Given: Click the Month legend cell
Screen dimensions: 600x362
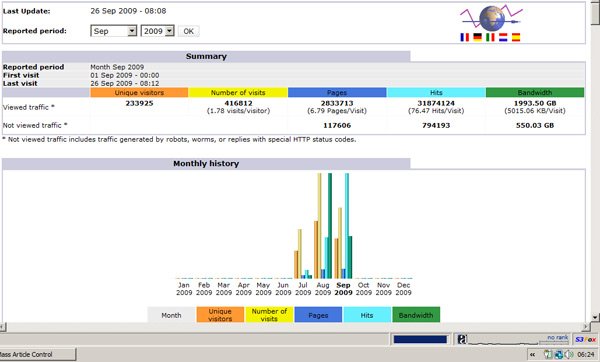Looking at the screenshot, I should click(171, 315).
